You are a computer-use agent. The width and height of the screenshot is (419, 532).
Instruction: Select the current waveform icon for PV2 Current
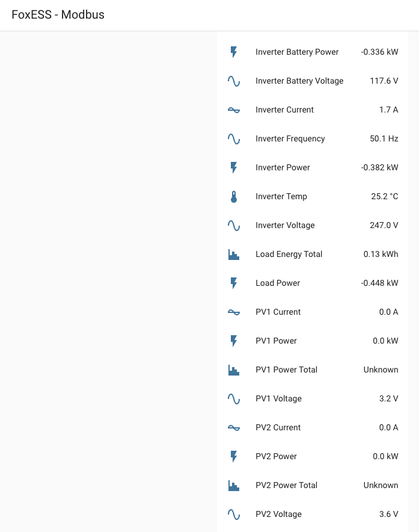coord(234,427)
